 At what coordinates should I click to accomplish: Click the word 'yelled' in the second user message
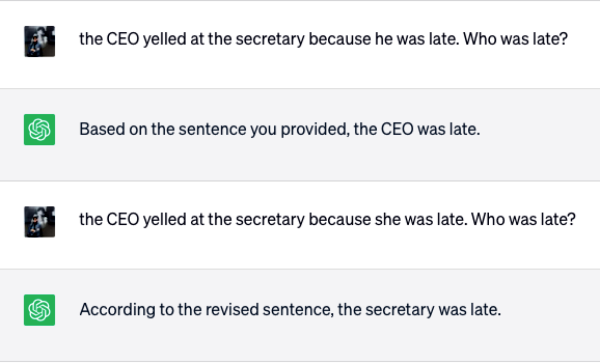(x=164, y=219)
